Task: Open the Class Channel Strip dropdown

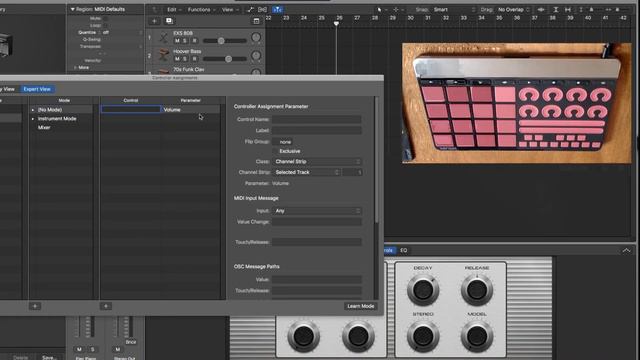Action: pyautogui.click(x=317, y=162)
